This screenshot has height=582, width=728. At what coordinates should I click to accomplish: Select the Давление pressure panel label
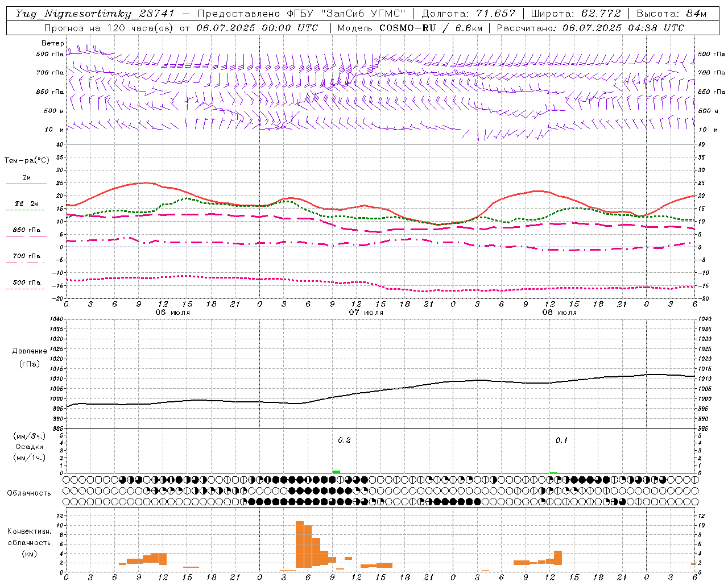(30, 351)
